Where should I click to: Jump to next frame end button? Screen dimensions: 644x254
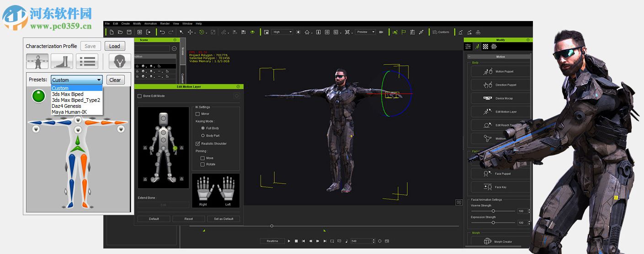coord(325,241)
